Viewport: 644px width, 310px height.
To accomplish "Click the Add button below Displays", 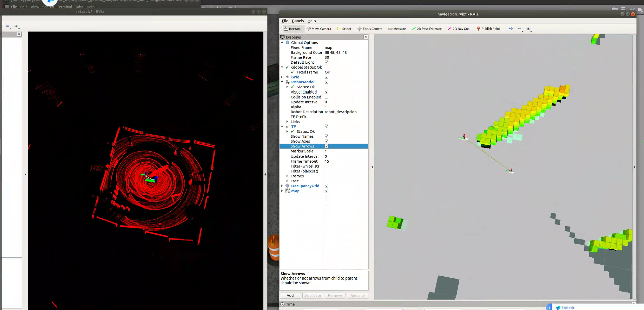I will [290, 295].
